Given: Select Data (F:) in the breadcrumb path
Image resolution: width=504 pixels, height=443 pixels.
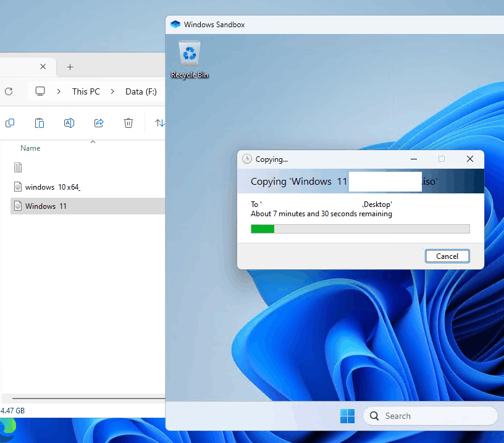Looking at the screenshot, I should [x=141, y=91].
